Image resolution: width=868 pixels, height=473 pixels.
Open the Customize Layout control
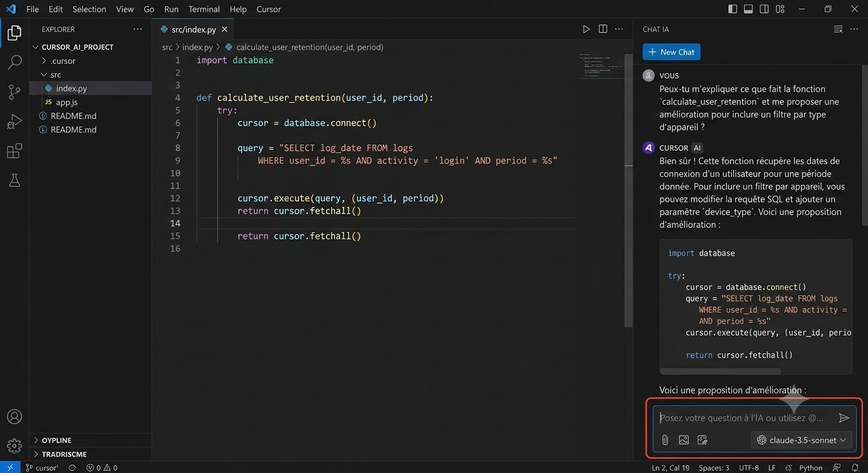tap(780, 9)
